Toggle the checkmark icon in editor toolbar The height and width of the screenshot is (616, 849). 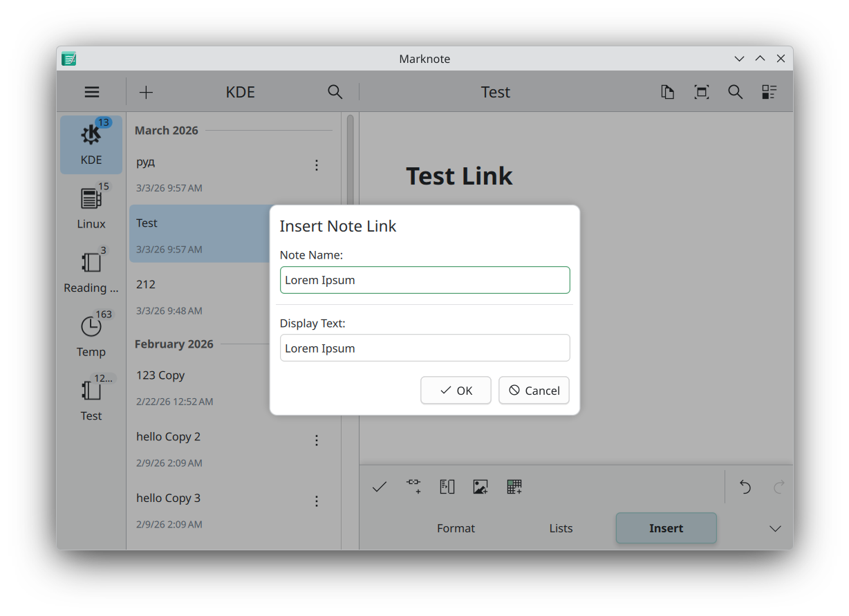(x=379, y=487)
